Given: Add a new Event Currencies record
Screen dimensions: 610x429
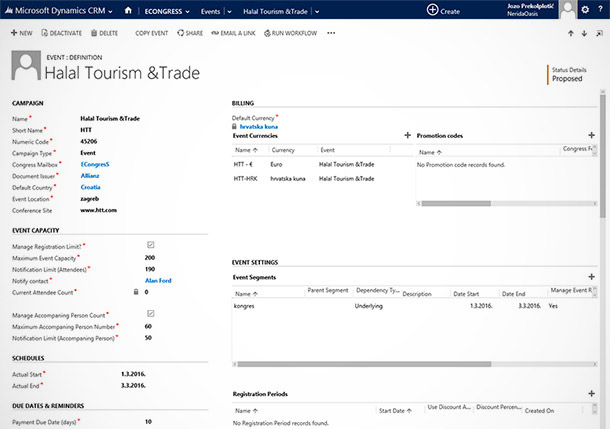Looking at the screenshot, I should [x=407, y=135].
